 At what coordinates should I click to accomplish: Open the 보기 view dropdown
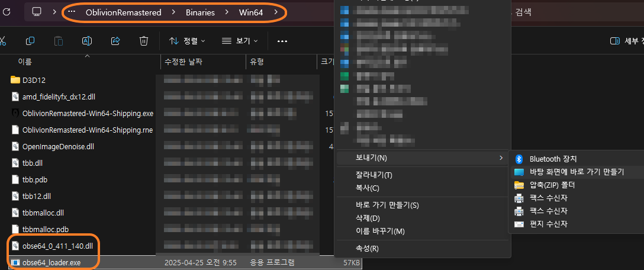point(240,41)
